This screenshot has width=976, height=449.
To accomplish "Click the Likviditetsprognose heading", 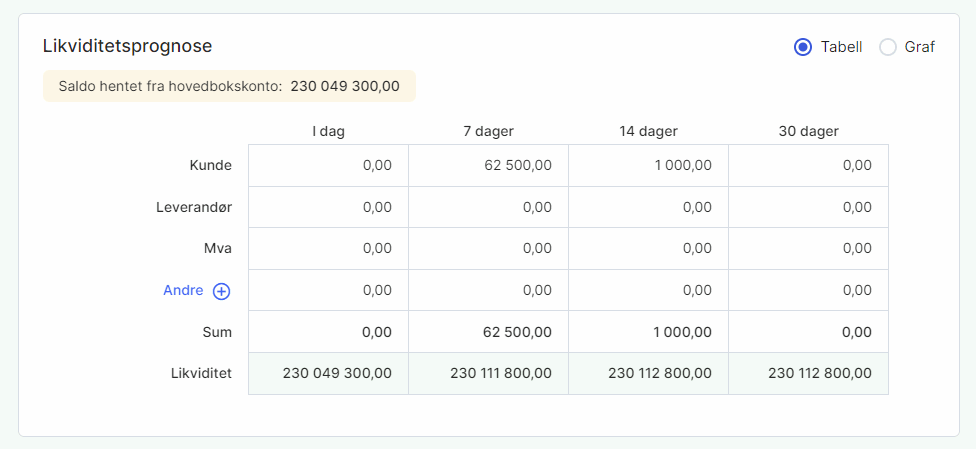I will coord(127,45).
